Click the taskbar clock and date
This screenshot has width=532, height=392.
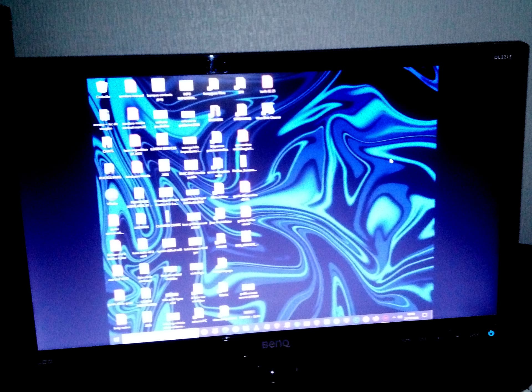pyautogui.click(x=411, y=316)
